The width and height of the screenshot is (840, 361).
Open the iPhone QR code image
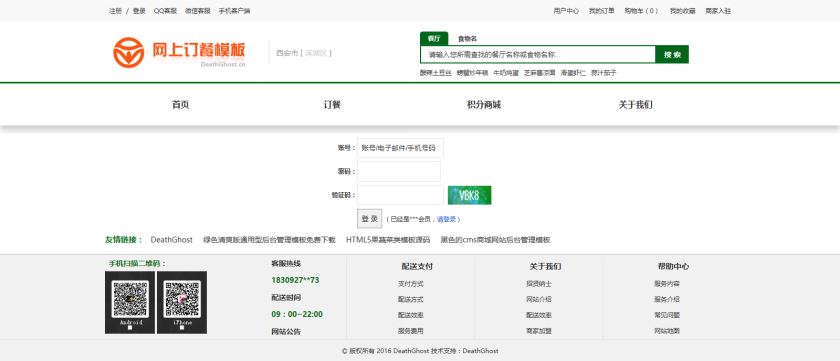[182, 302]
